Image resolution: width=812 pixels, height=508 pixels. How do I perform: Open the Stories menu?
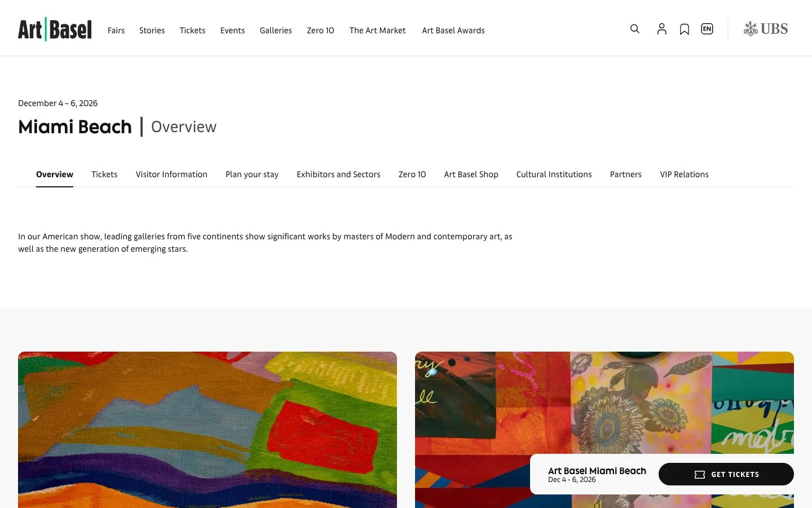pos(152,30)
